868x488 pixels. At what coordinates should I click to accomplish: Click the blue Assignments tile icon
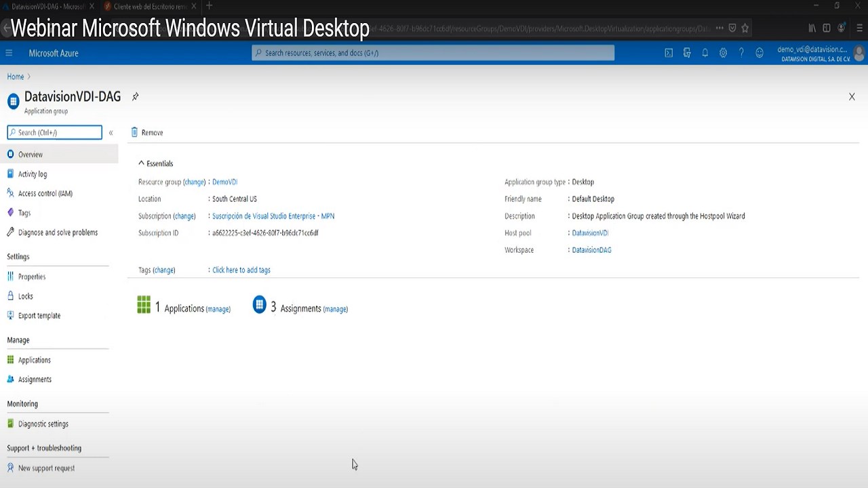pos(259,305)
